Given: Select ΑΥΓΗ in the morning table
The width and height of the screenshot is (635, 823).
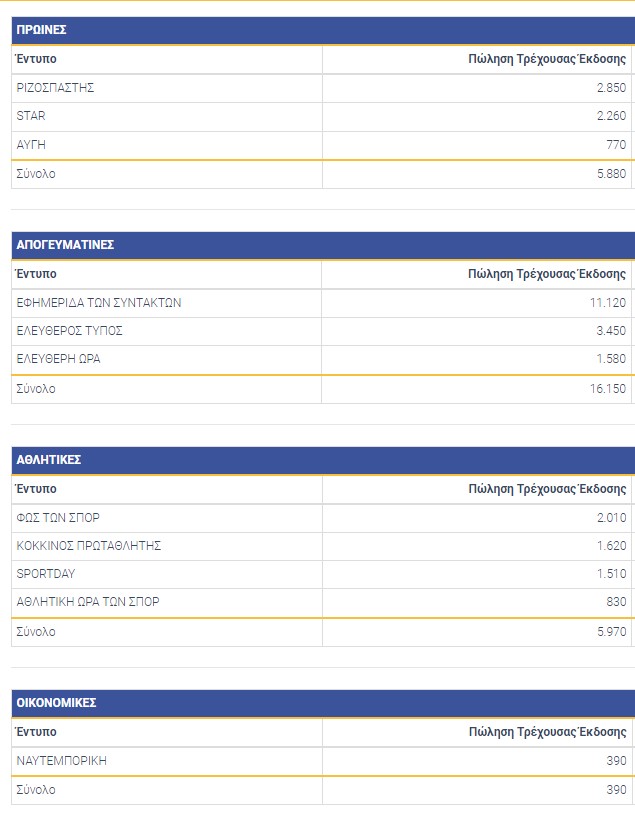Looking at the screenshot, I should point(31,145).
